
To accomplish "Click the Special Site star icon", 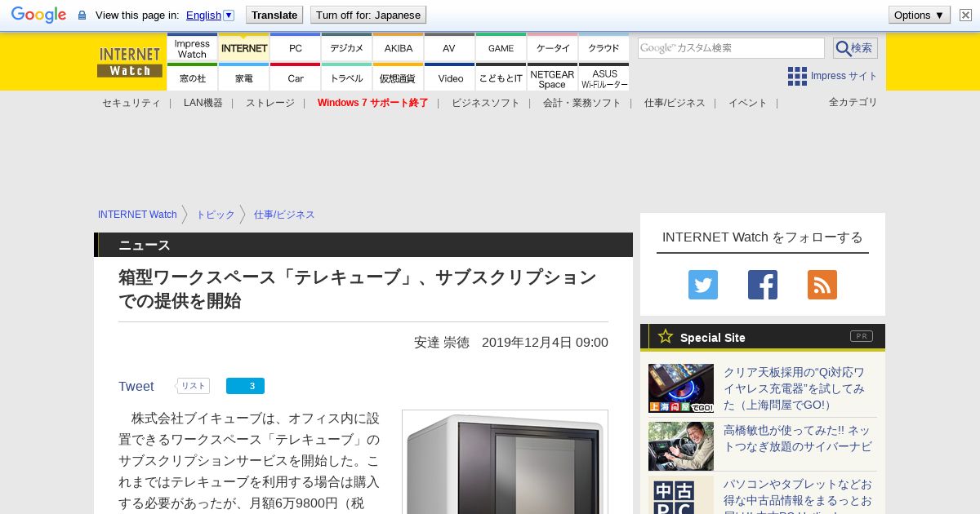I will click(x=666, y=336).
